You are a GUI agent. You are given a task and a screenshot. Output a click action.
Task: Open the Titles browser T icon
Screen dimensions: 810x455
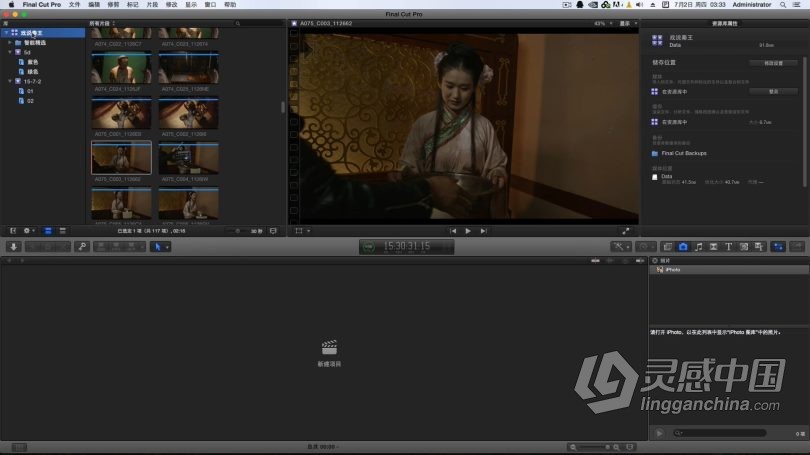pyautogui.click(x=728, y=247)
